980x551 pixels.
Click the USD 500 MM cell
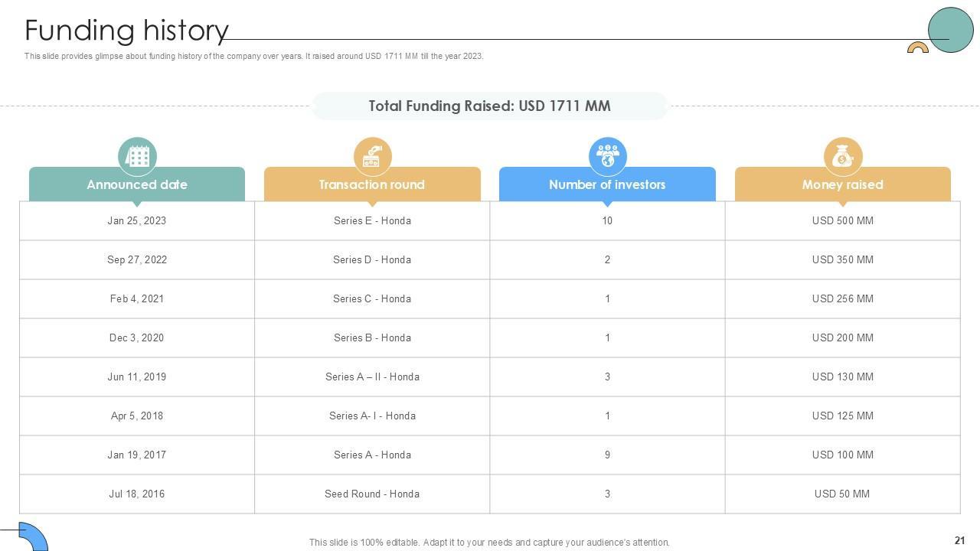coord(842,221)
